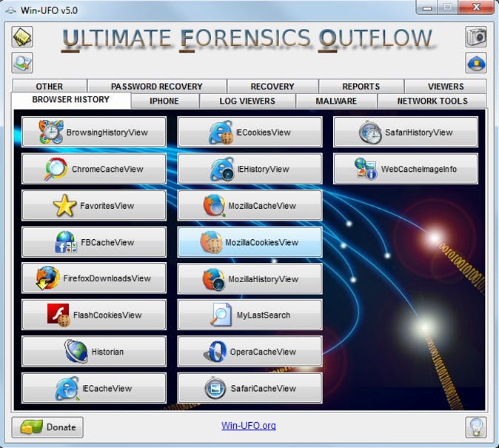Open IEHistoryView
499x448 pixels.
point(249,168)
